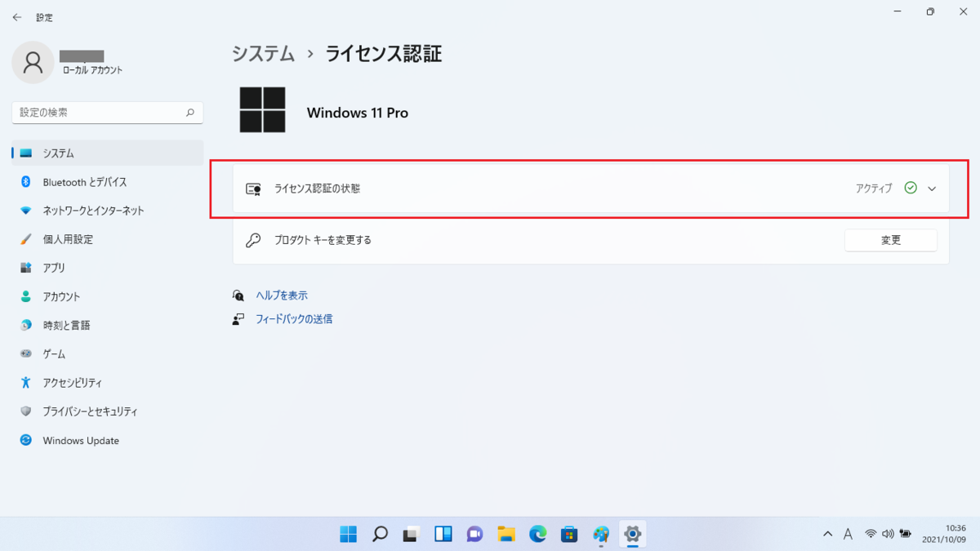Click the ゲーム controller icon
980x551 pixels.
coord(26,354)
